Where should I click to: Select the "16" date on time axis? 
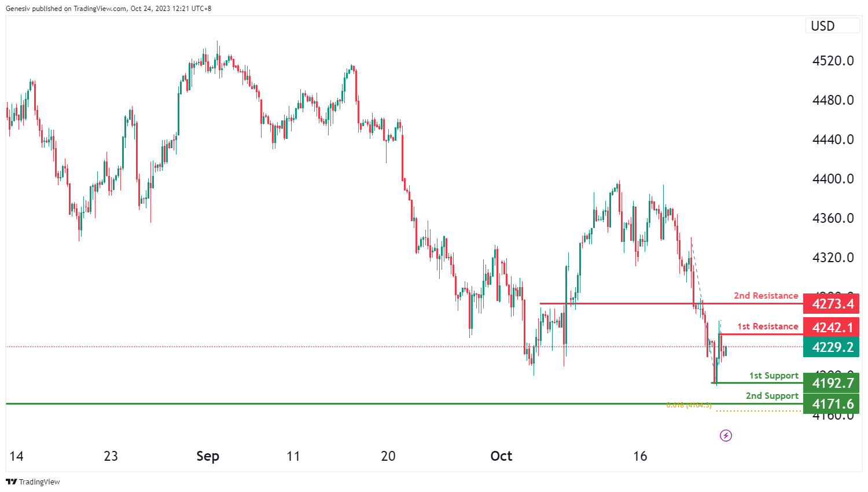click(x=639, y=456)
